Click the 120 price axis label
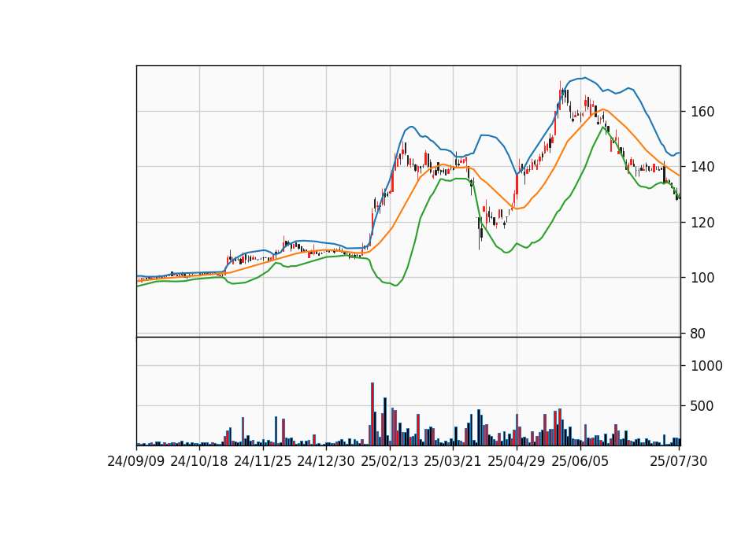Image resolution: width=756 pixels, height=543 pixels. coord(702,223)
